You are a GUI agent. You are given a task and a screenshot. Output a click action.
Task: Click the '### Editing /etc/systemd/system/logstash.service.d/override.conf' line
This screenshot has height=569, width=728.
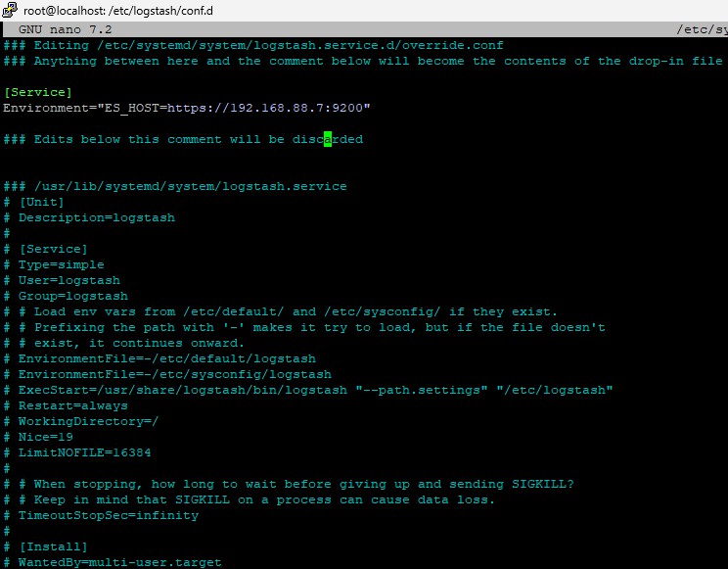tap(253, 46)
